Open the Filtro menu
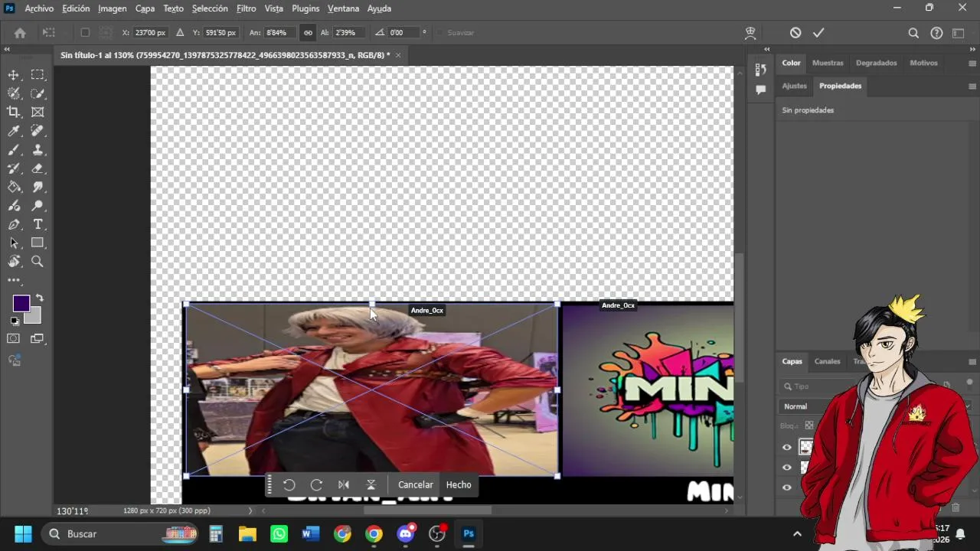The image size is (980, 551). point(247,8)
